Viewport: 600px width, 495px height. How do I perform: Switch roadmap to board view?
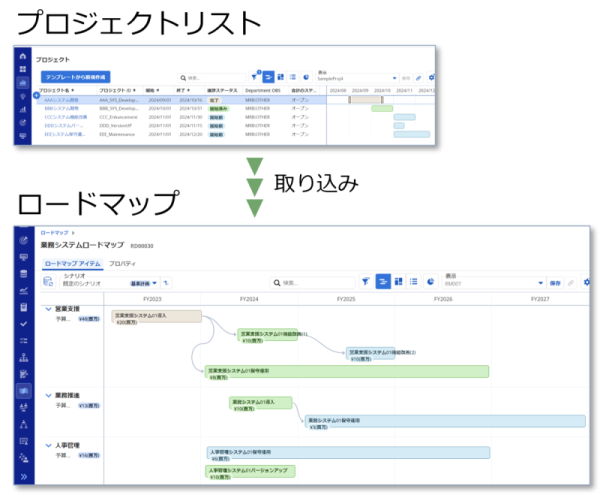398,282
